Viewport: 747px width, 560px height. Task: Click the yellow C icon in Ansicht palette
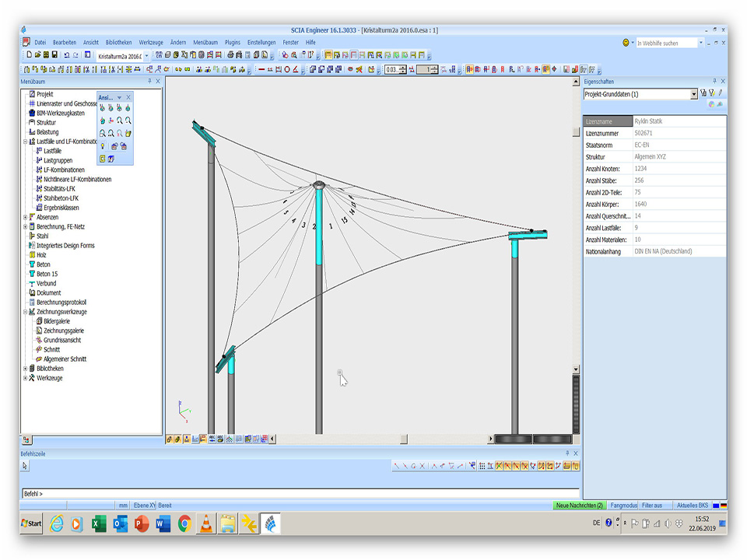point(103,159)
